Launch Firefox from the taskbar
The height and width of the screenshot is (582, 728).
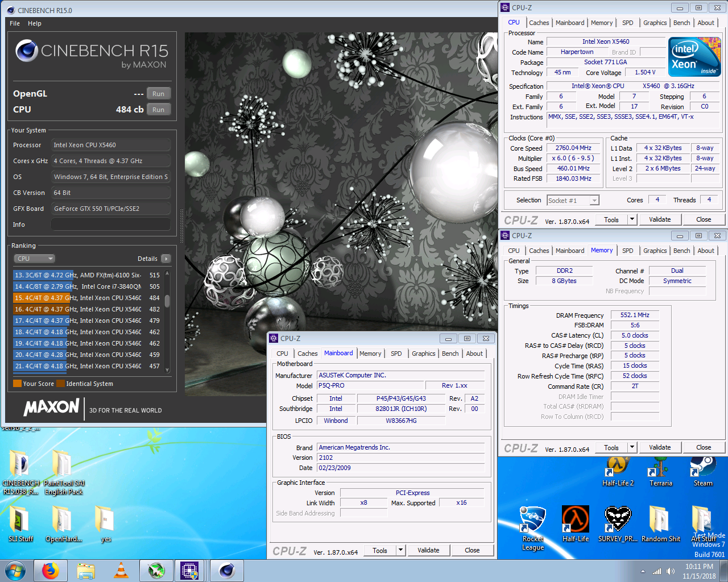[51, 571]
